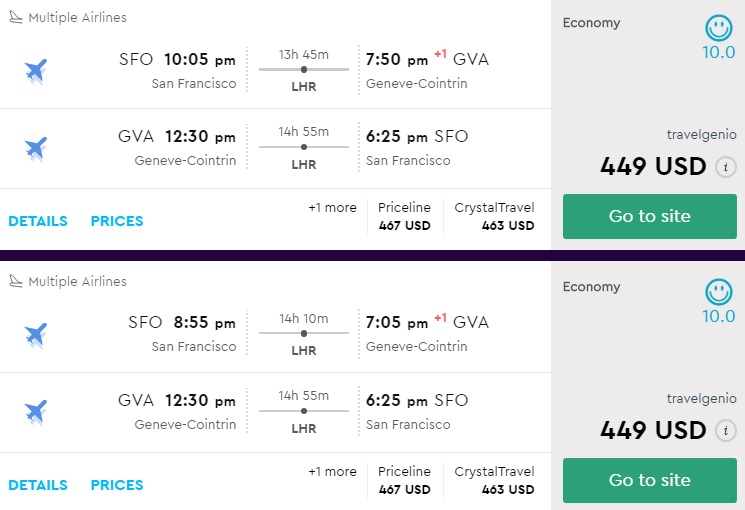
Task: Click first result's smiley rating icon
Action: coord(718,27)
